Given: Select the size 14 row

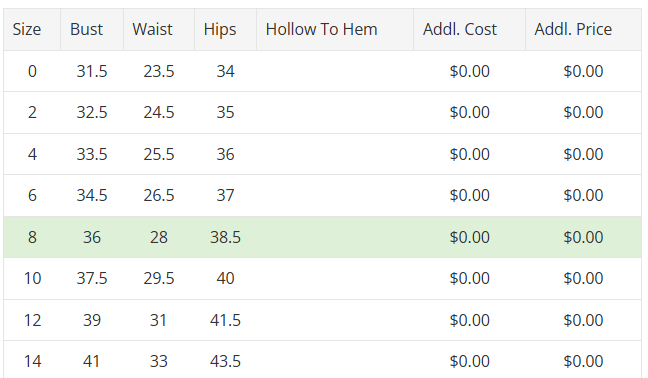Looking at the screenshot, I should (322, 359).
